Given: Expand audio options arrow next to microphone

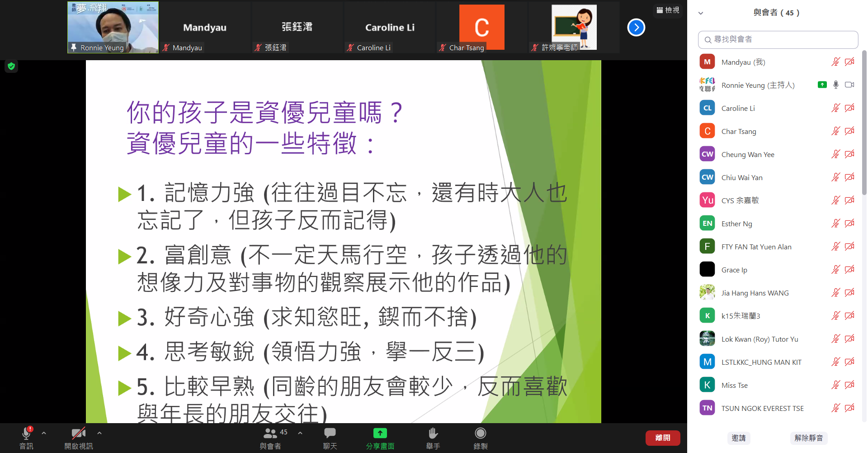Looking at the screenshot, I should coord(44,433).
